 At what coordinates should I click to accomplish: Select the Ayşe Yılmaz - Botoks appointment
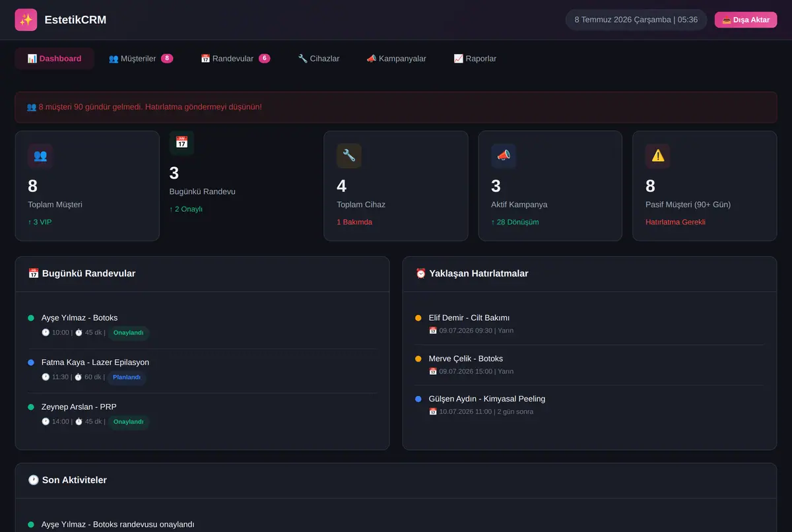point(203,326)
